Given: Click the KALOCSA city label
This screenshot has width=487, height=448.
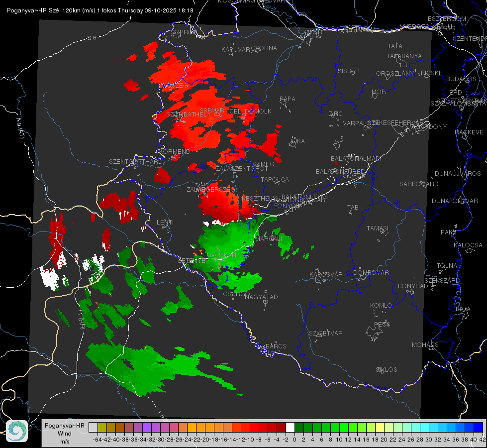Looking at the screenshot, I should tap(468, 245).
